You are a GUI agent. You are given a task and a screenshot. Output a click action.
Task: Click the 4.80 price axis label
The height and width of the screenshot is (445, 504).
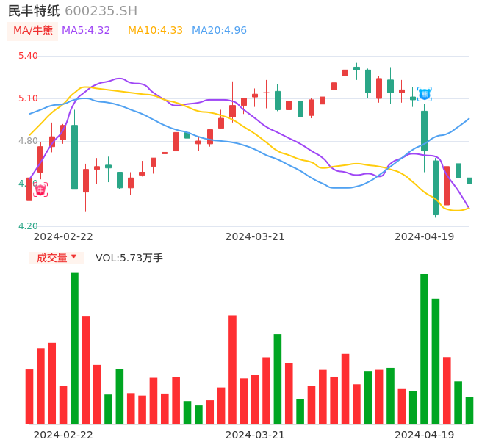coord(28,141)
